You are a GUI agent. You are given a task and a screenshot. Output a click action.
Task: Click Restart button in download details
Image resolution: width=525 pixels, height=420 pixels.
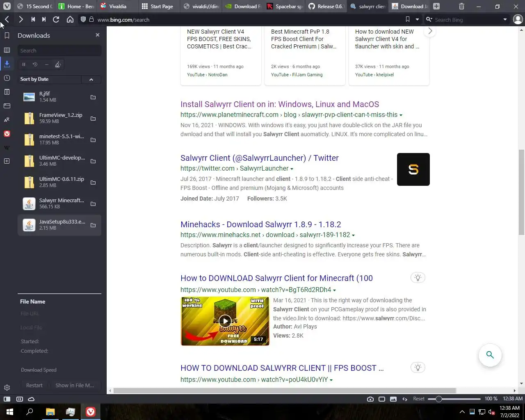click(34, 385)
